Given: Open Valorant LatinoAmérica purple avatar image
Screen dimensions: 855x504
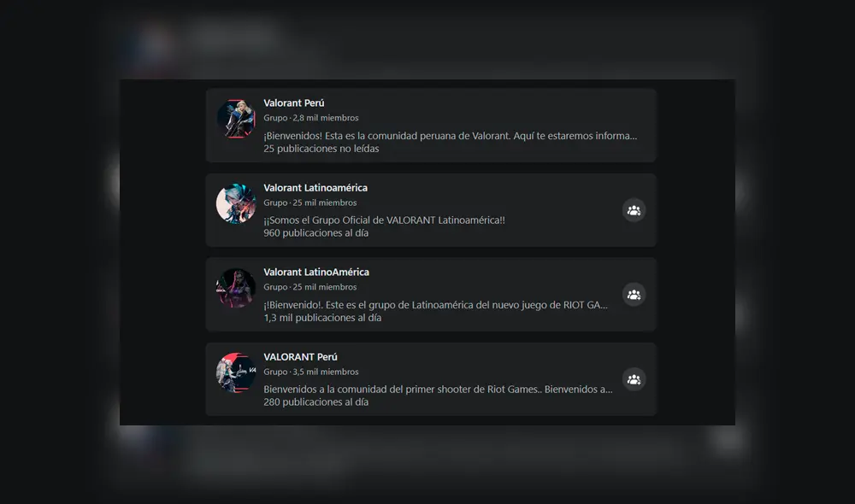Looking at the screenshot, I should pos(236,288).
